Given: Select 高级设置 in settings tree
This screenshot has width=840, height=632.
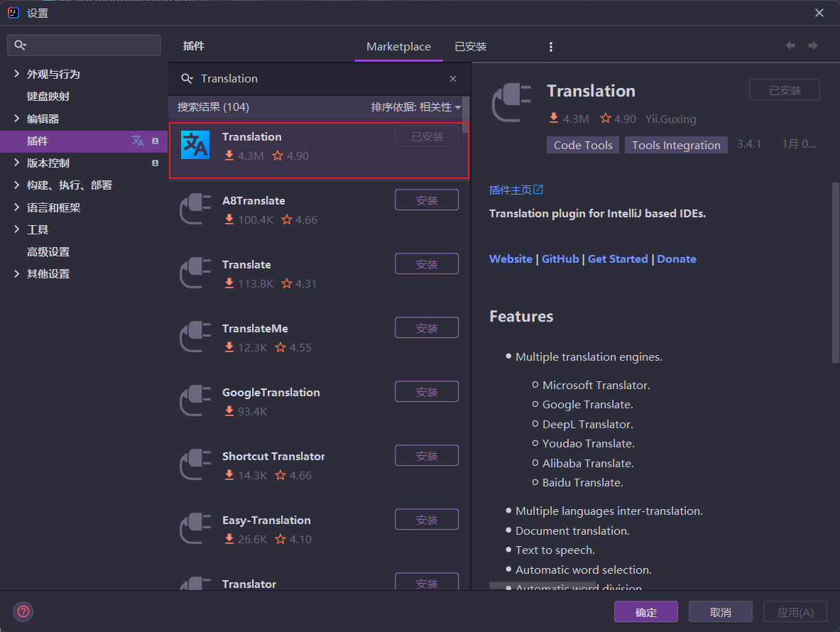Looking at the screenshot, I should pyautogui.click(x=48, y=251).
